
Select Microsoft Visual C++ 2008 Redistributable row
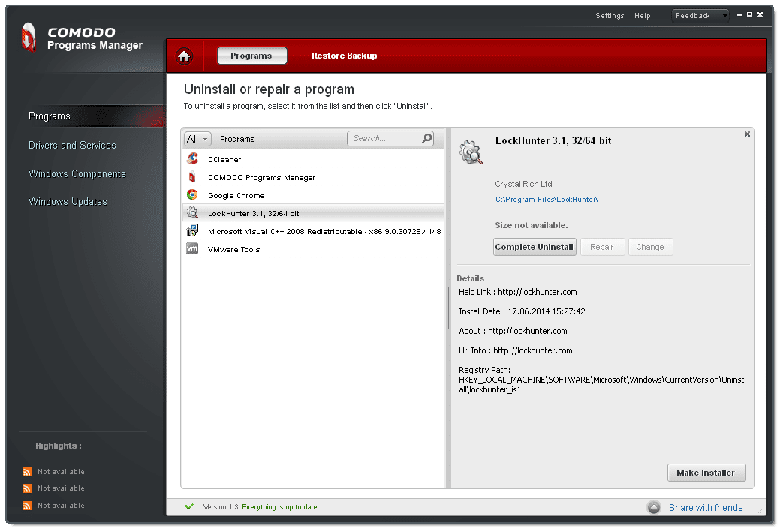[313, 231]
